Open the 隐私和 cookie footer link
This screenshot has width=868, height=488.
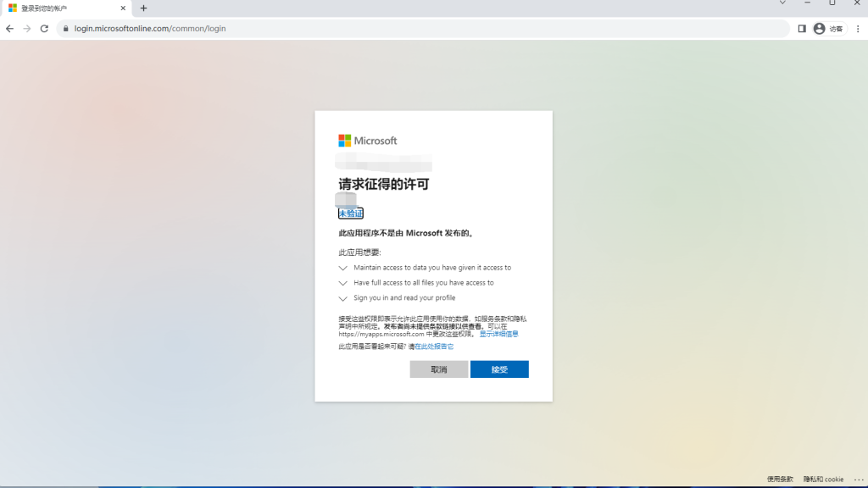tap(823, 480)
